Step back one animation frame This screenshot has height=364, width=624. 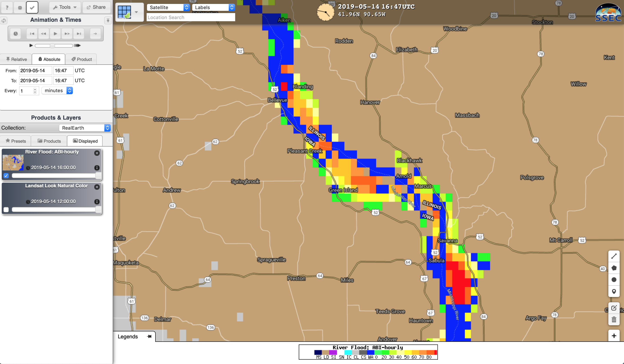pos(43,34)
